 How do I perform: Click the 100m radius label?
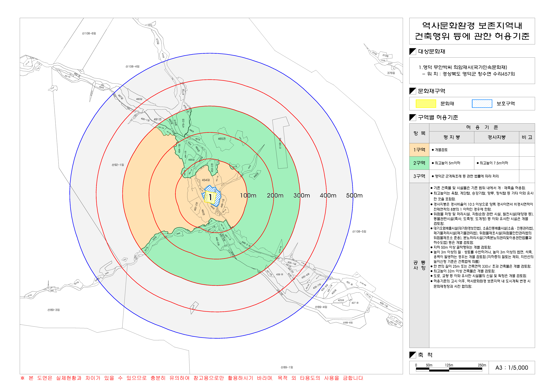(x=248, y=195)
